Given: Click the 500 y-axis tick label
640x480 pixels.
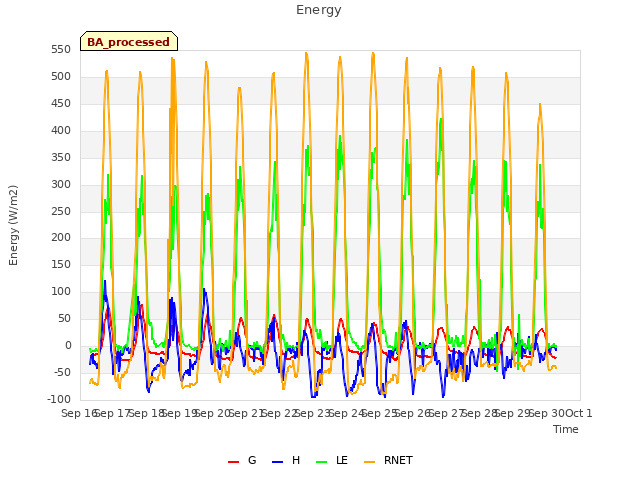Looking at the screenshot, I should tap(61, 77).
